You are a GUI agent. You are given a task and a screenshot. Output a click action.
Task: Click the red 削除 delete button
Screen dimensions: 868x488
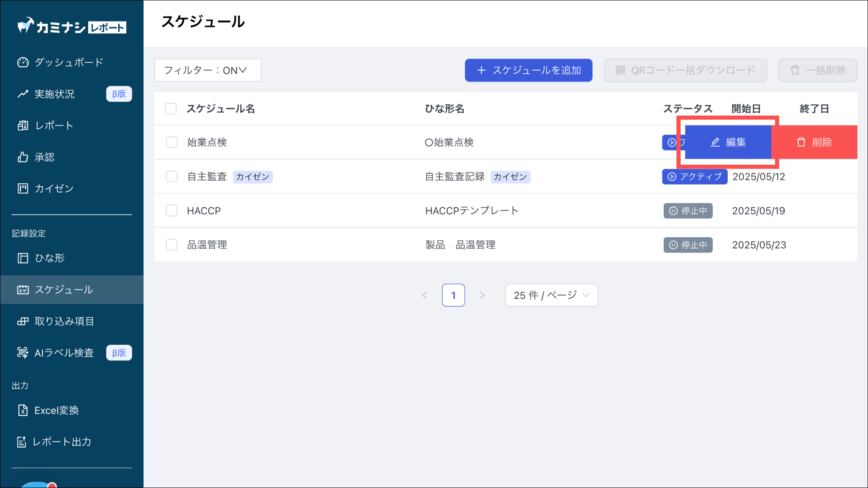tap(814, 142)
